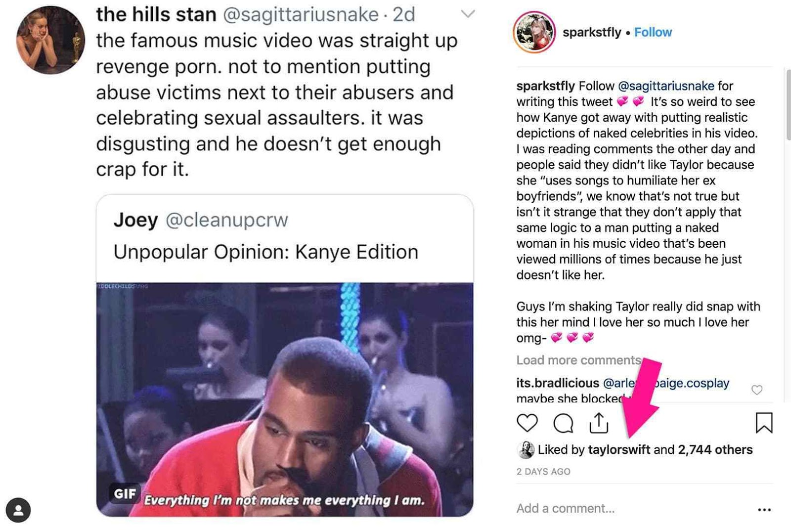Screen dimensions: 791x532
Task: Like the post with the heart icon
Action: click(527, 423)
